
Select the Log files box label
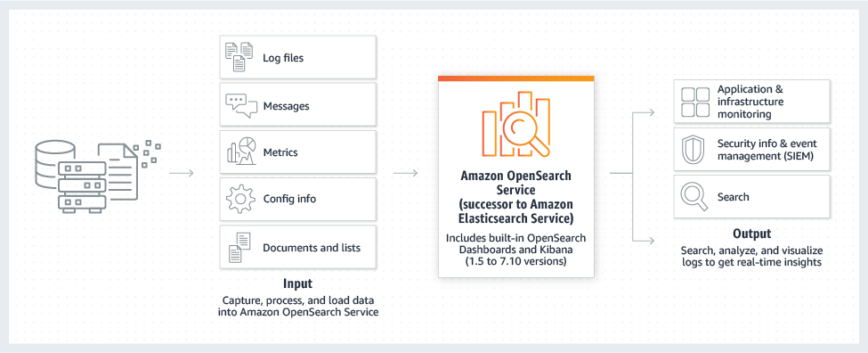click(283, 58)
